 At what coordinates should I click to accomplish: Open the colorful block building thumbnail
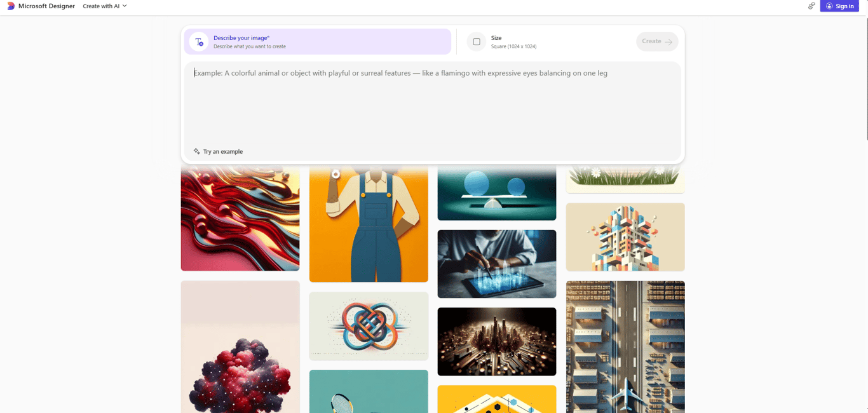pos(625,237)
